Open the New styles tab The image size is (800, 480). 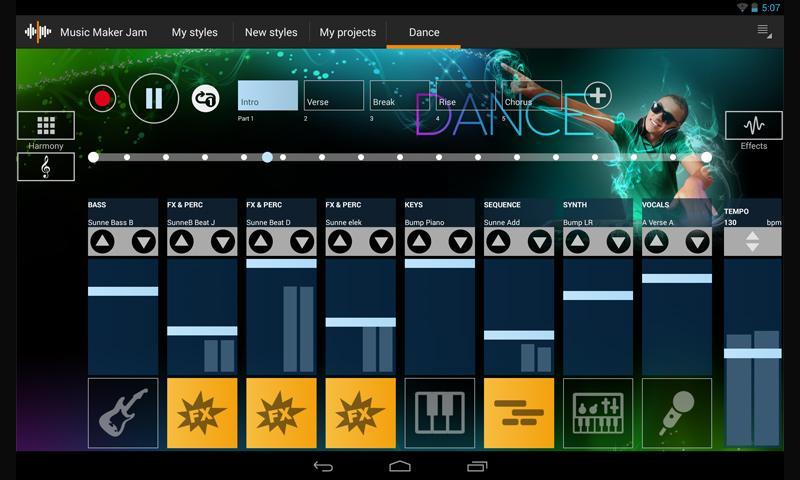(271, 32)
